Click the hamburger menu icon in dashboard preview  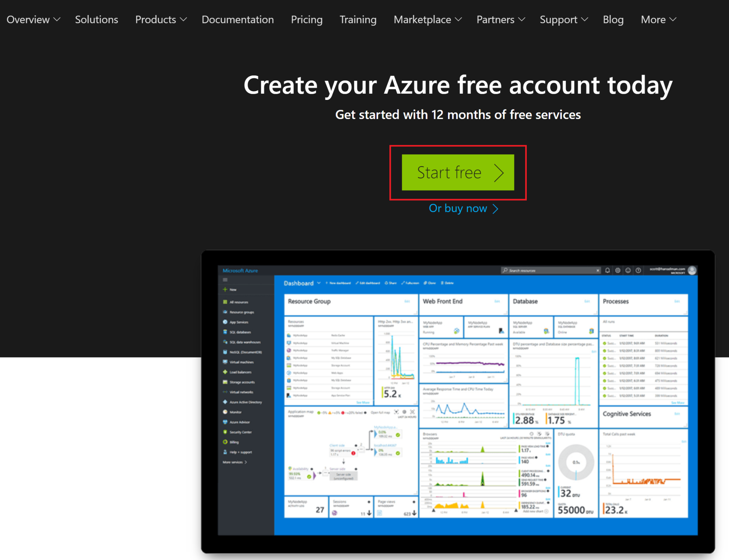click(225, 280)
